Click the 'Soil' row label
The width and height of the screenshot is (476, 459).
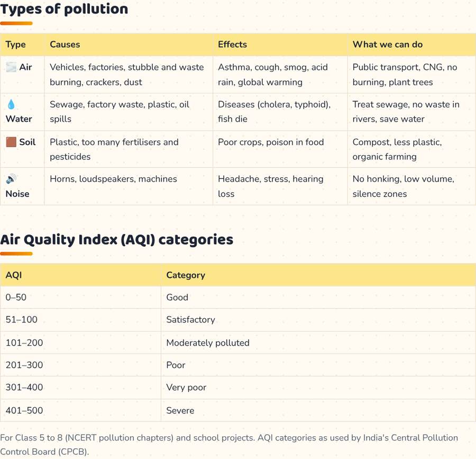[28, 142]
